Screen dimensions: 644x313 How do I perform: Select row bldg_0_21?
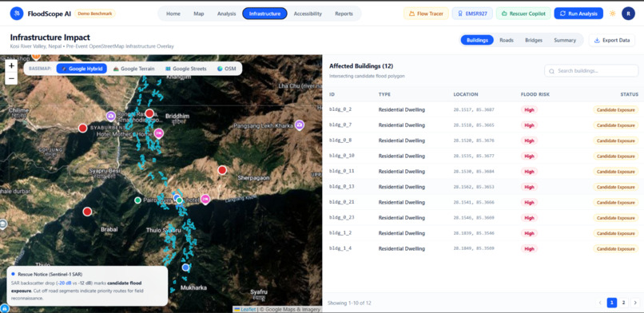click(x=483, y=202)
